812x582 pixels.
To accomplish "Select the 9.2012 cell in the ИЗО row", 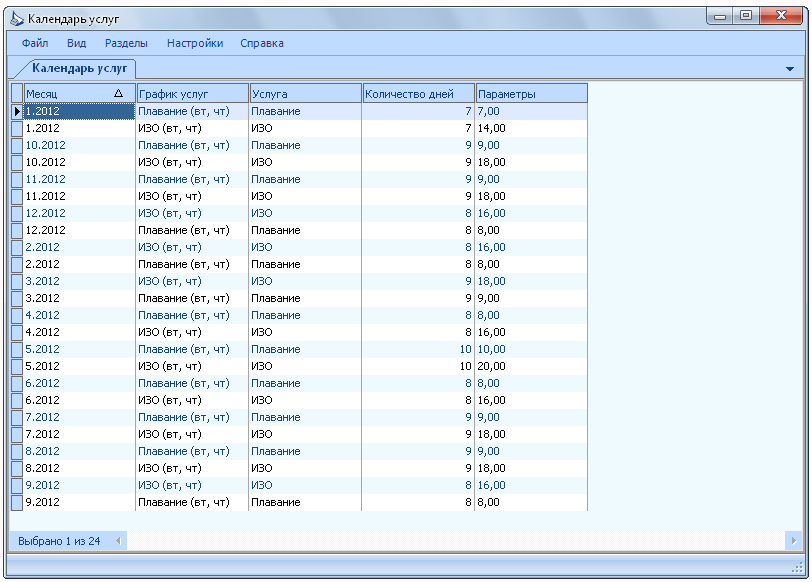I will pyautogui.click(x=79, y=485).
